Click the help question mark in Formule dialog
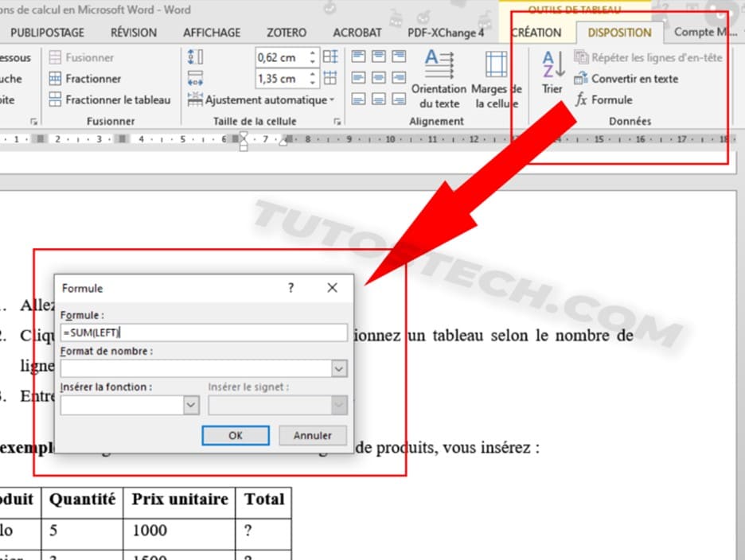The width and height of the screenshot is (745, 560). pyautogui.click(x=291, y=288)
